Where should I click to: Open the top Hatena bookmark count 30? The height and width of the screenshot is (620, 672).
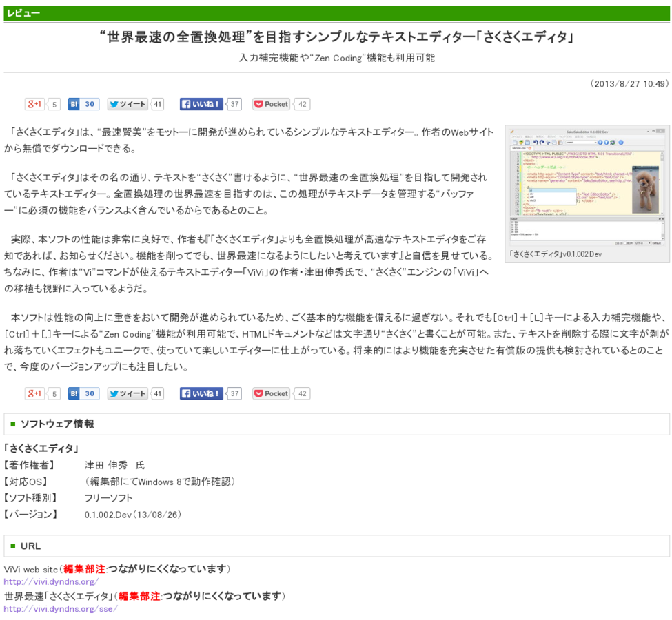(x=90, y=104)
